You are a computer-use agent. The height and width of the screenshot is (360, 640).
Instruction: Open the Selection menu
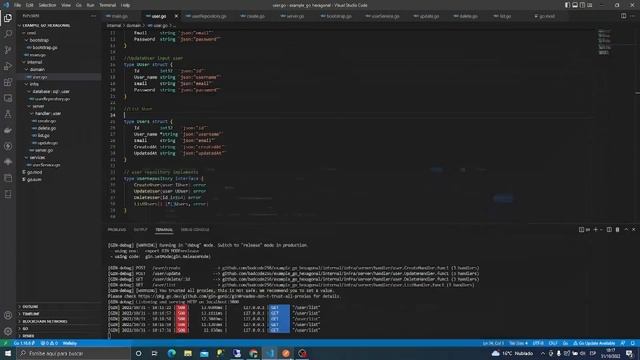(47, 5)
